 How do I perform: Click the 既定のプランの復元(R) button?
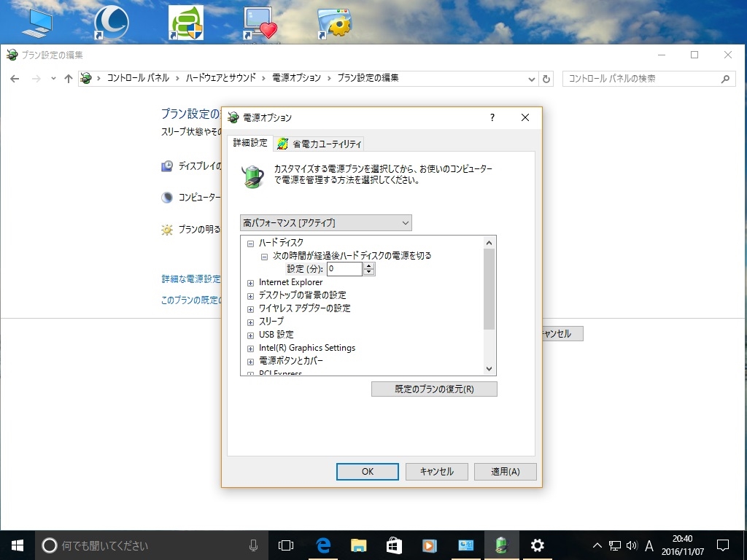(434, 389)
